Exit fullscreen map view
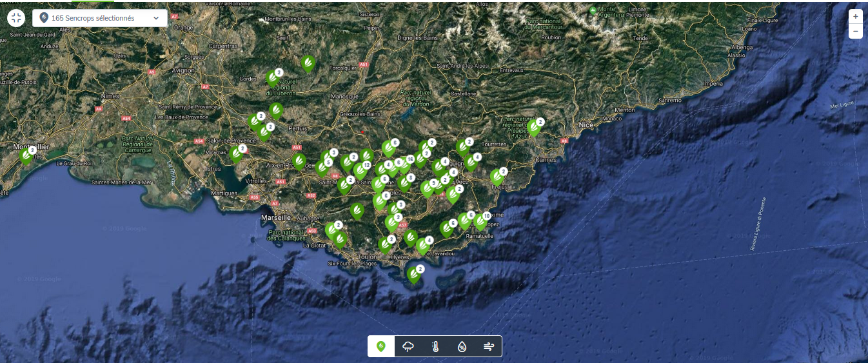This screenshot has height=363, width=868. tap(16, 18)
